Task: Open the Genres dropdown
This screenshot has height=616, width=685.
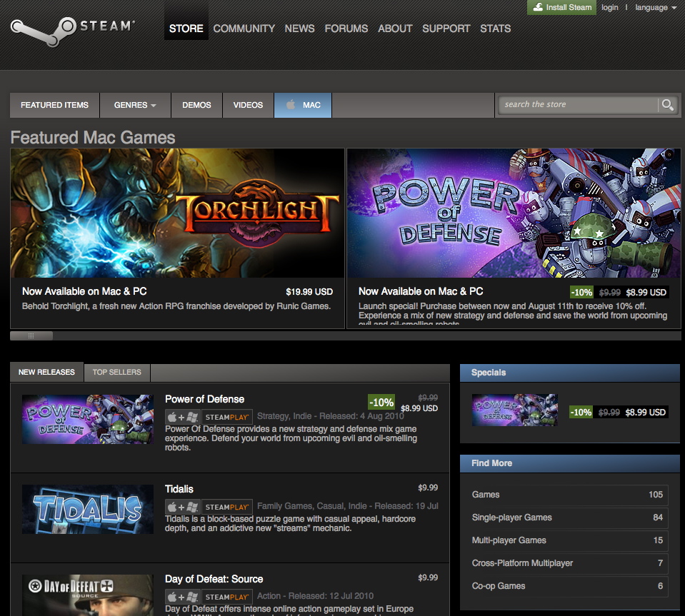Action: click(x=135, y=105)
